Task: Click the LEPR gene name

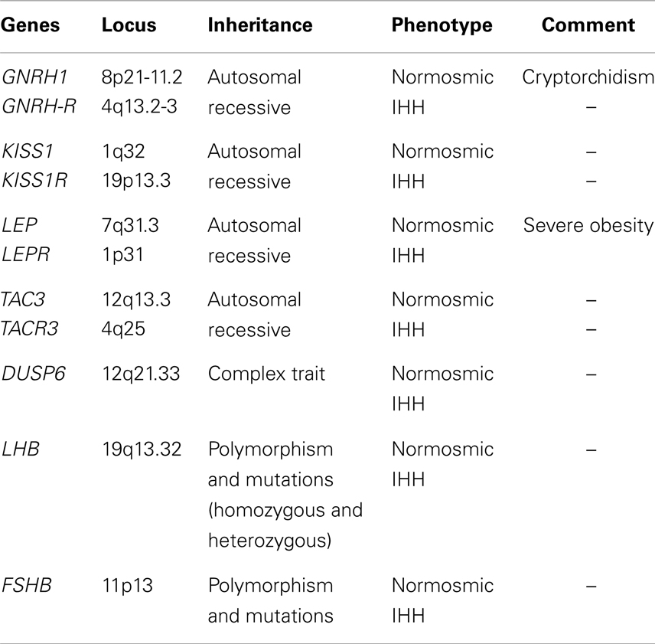Action: [26, 254]
